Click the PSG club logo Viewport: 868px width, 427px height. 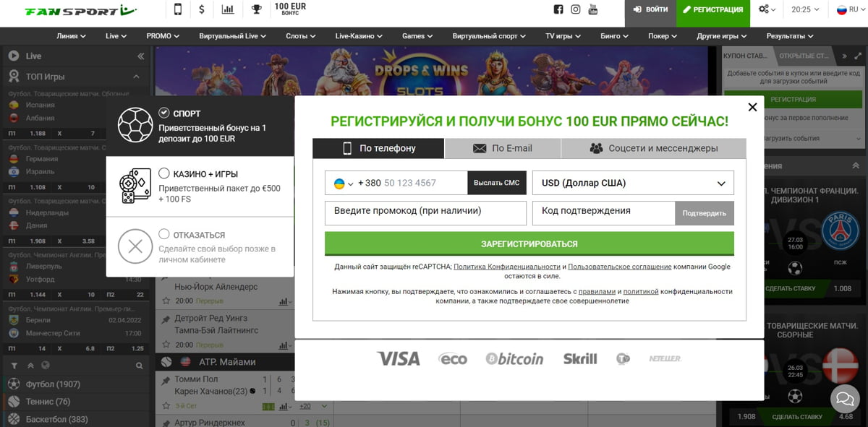coord(839,231)
